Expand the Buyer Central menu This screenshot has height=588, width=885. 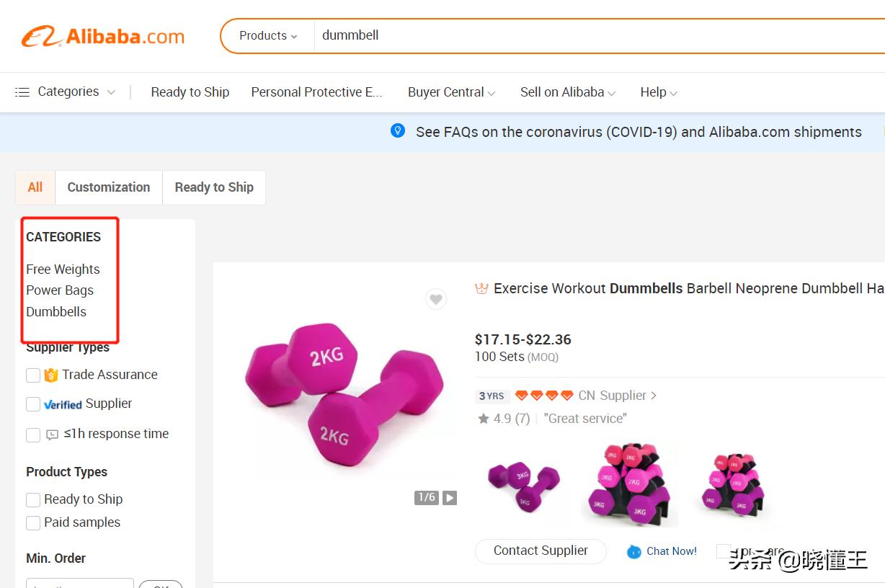pyautogui.click(x=451, y=92)
